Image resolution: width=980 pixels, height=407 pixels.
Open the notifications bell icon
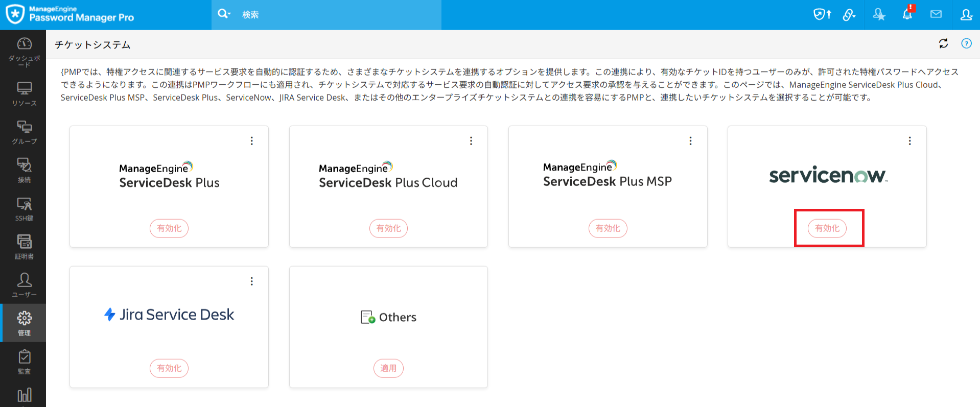coord(907,14)
